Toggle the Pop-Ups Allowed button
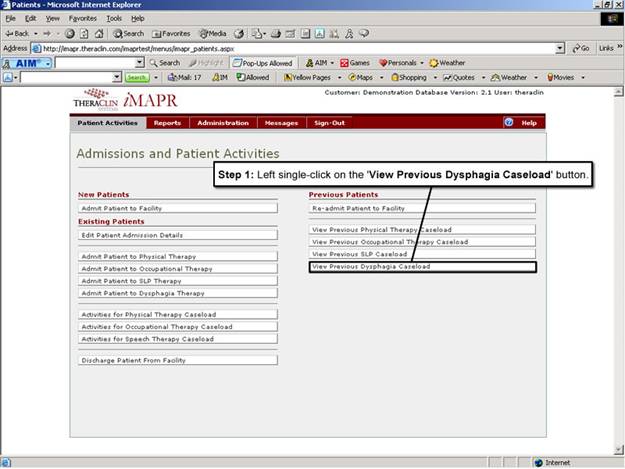This screenshot has width=625, height=469. tap(263, 62)
